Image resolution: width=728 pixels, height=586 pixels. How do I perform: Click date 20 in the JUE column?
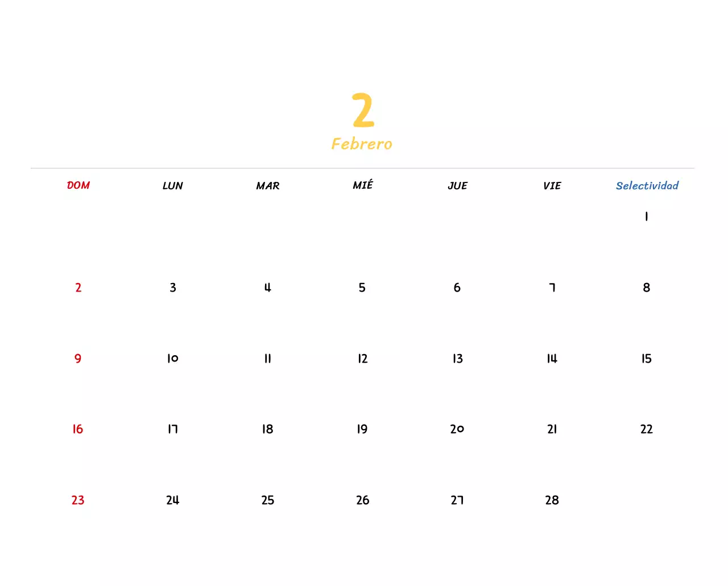(x=457, y=429)
